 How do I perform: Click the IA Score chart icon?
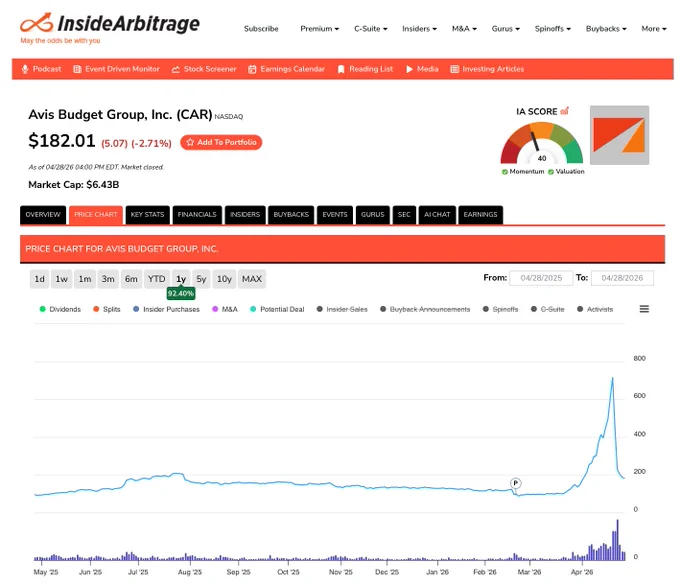tap(564, 111)
